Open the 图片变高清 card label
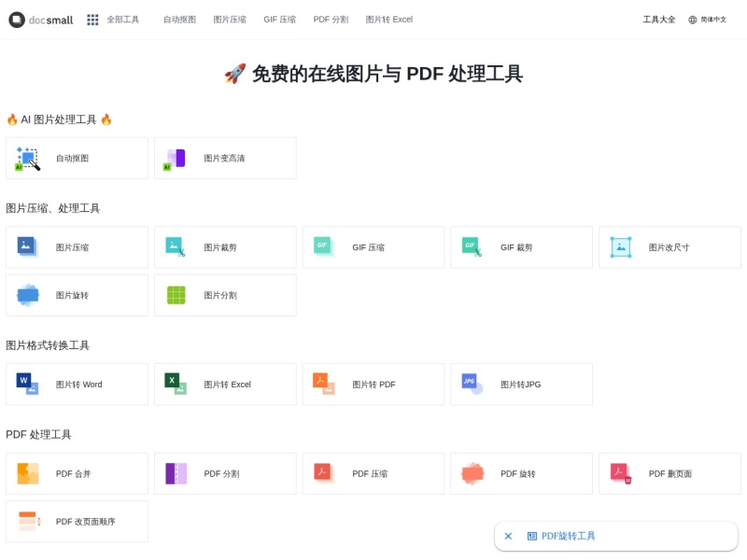The height and width of the screenshot is (560, 747). click(224, 159)
